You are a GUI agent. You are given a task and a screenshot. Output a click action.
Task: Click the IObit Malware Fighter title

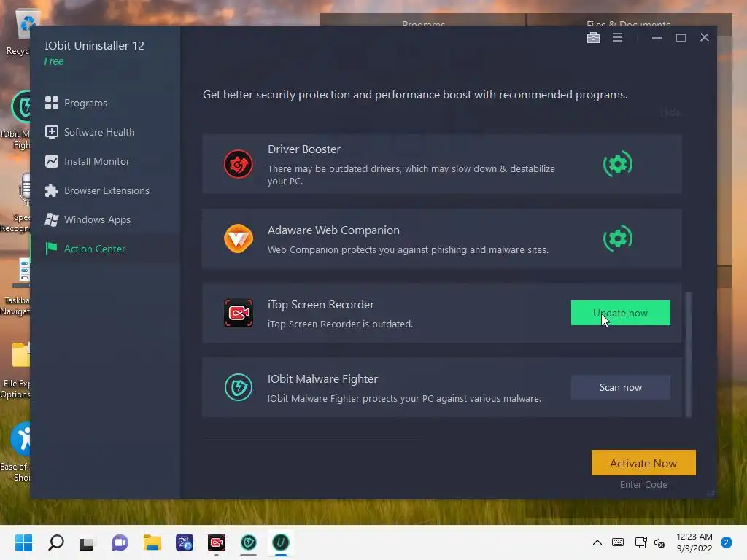tap(322, 379)
